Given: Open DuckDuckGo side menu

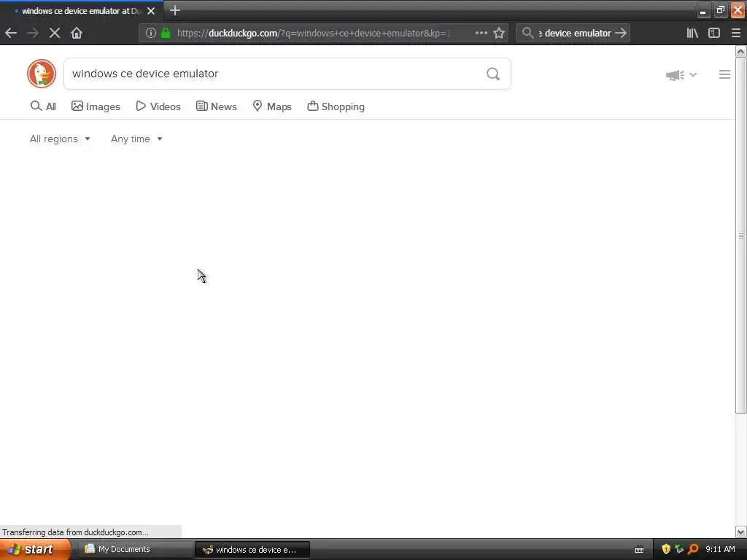Looking at the screenshot, I should coord(724,74).
